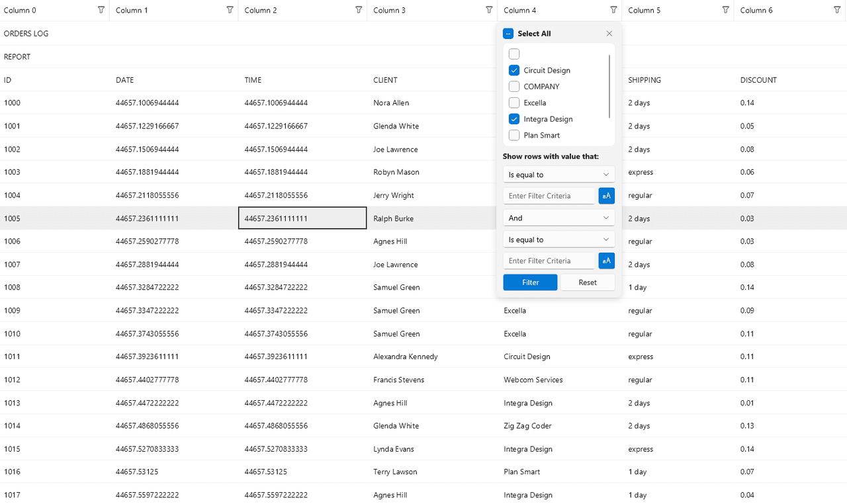Select the ORDERS LOG cell

[54, 34]
